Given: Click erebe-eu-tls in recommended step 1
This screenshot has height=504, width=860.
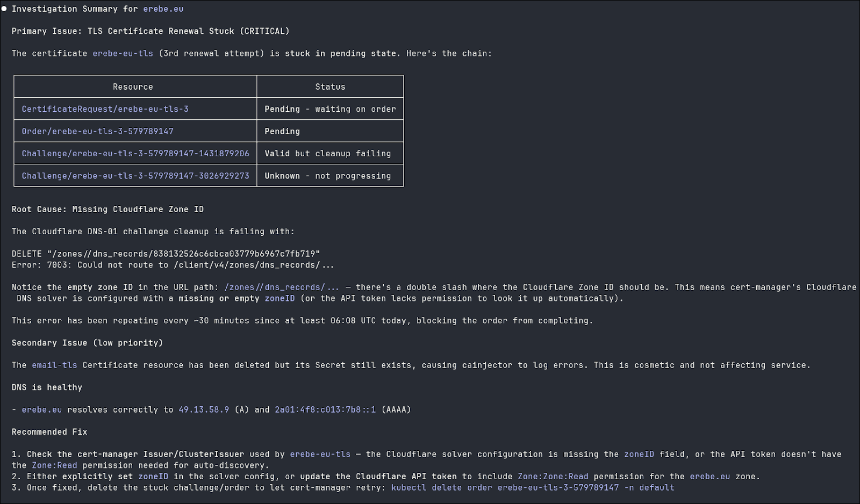Looking at the screenshot, I should tap(320, 455).
